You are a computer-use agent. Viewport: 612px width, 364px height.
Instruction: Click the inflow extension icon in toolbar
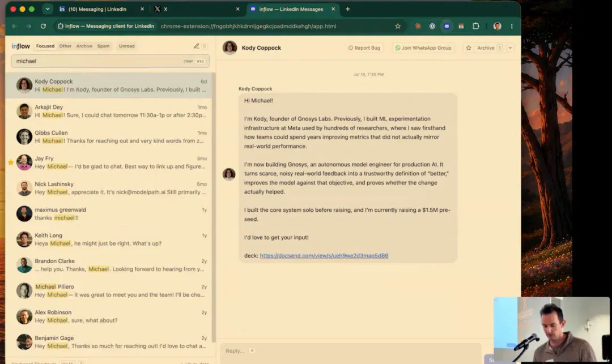pyautogui.click(x=447, y=26)
